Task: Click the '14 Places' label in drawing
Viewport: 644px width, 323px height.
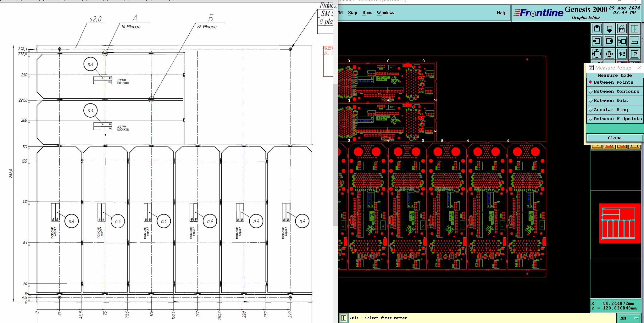Action: tap(131, 27)
